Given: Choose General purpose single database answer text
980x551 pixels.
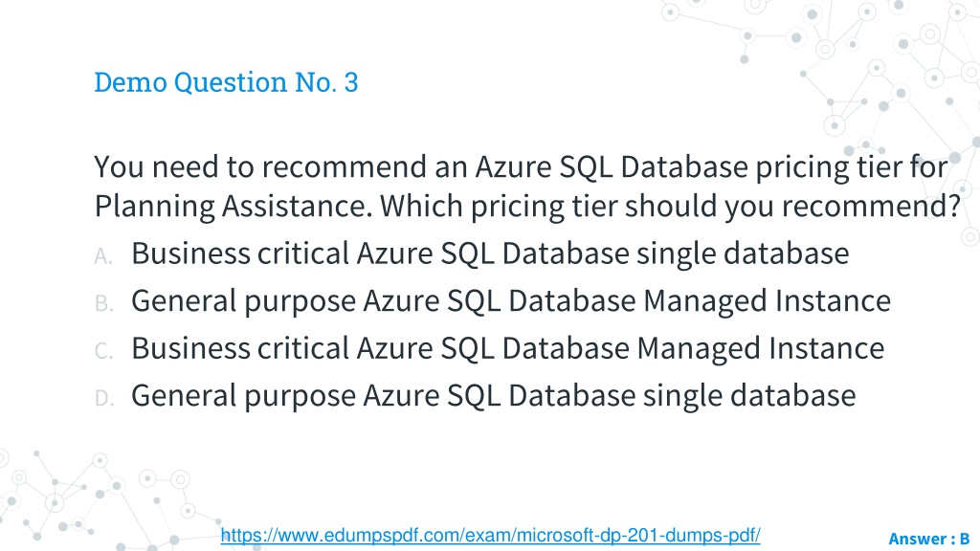Looking at the screenshot, I should click(493, 396).
